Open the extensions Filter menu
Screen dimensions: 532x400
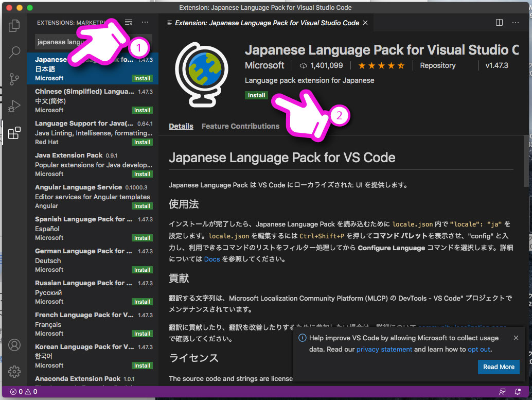click(128, 22)
